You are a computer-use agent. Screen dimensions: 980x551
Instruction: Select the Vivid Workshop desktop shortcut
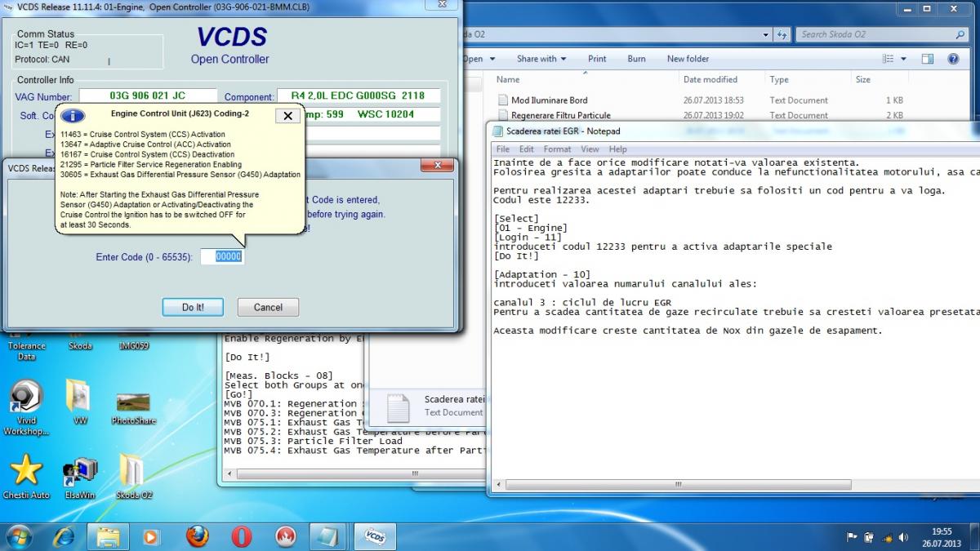click(x=26, y=407)
